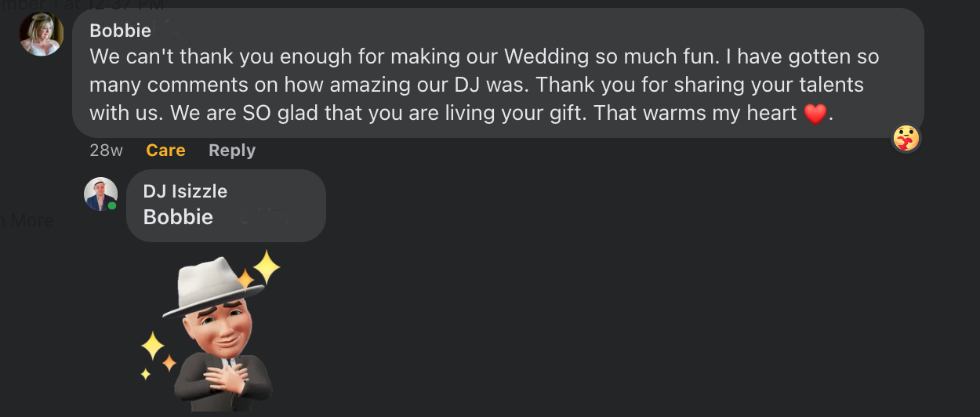Click Bobbie's name above the wedding comment
This screenshot has width=980, height=417.
(120, 31)
